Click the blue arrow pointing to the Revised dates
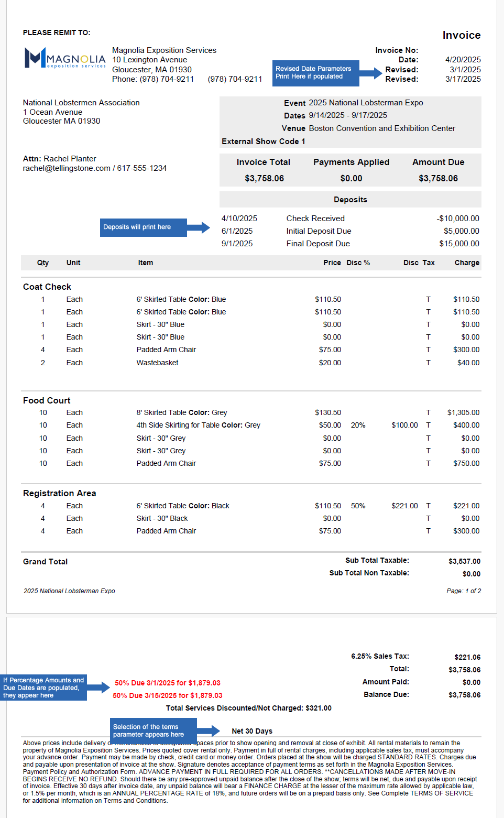Image resolution: width=504 pixels, height=818 pixels. pyautogui.click(x=371, y=73)
